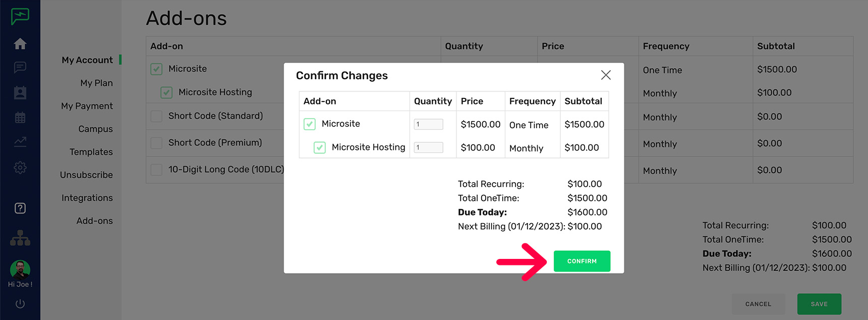Click the Microsite Hosting quantity field
The image size is (868, 320).
point(429,147)
